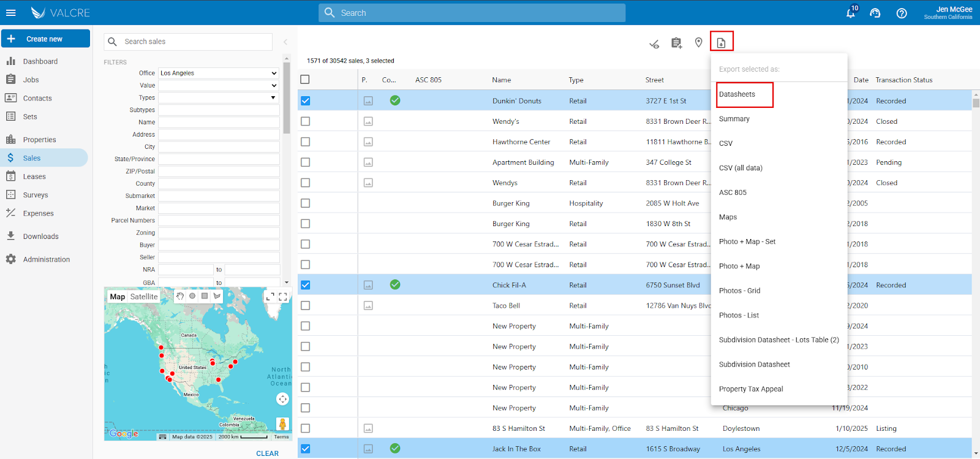Choose ASC 805 export option
This screenshot has width=980, height=459.
click(x=733, y=192)
